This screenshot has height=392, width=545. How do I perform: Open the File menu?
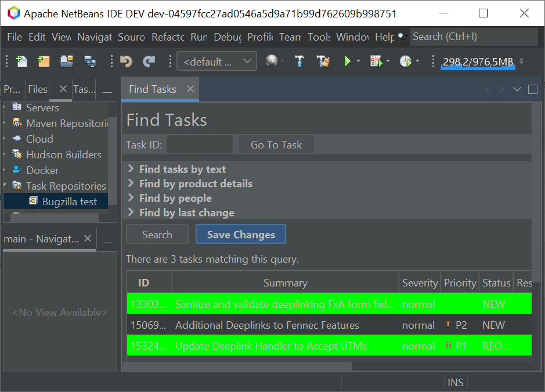pos(15,37)
